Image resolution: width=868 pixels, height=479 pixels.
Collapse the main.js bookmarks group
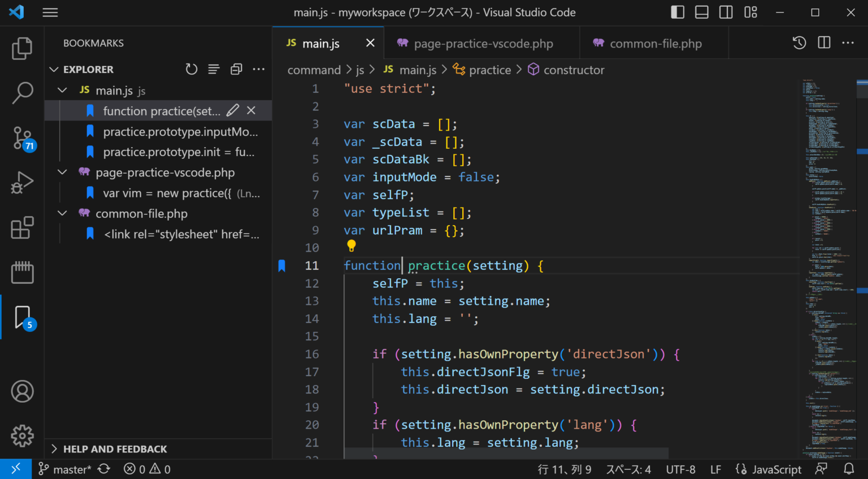(62, 89)
